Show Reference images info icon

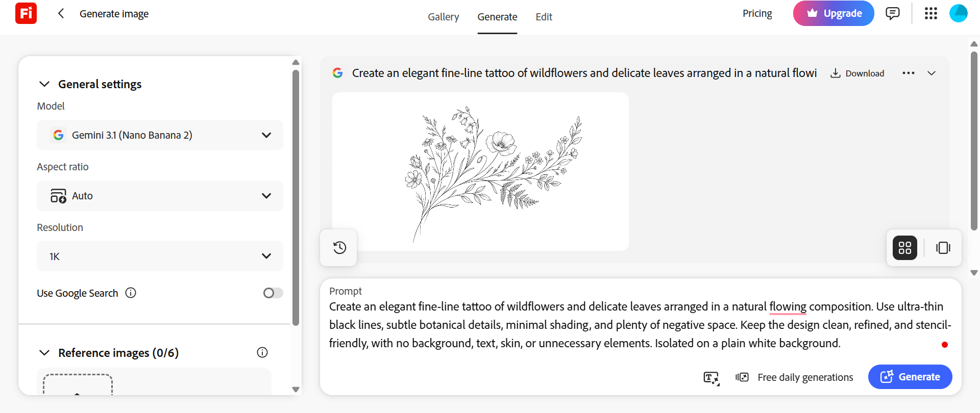tap(262, 352)
